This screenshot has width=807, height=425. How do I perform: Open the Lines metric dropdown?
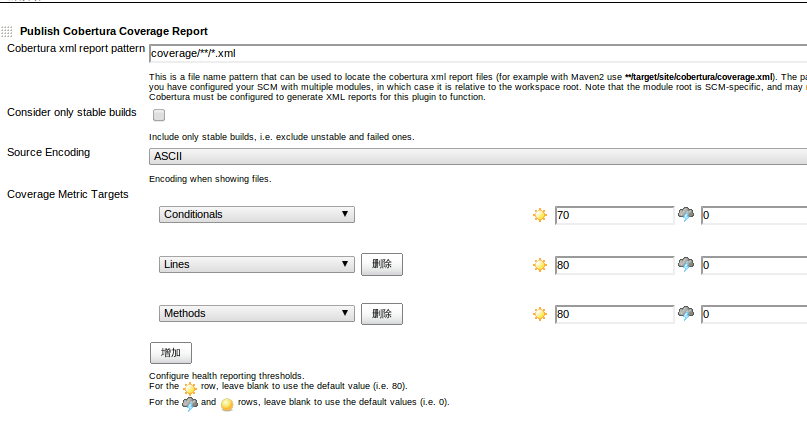click(257, 264)
